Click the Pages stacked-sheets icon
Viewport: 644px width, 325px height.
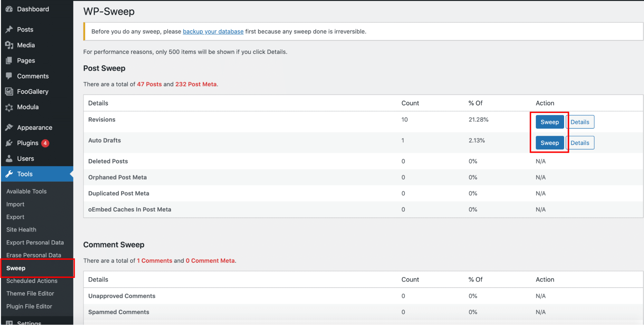tap(9, 61)
